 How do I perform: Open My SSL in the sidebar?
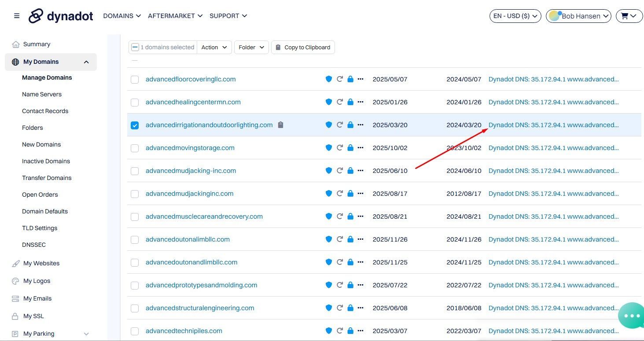click(33, 316)
